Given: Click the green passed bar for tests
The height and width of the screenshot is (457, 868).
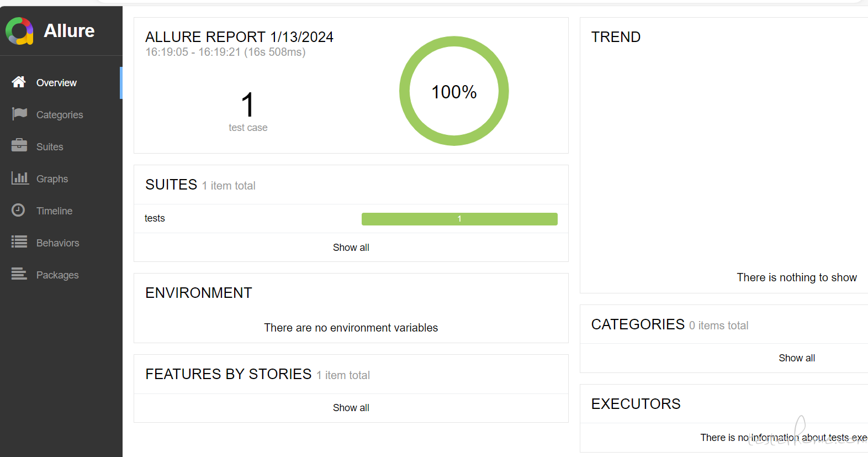Looking at the screenshot, I should [459, 219].
